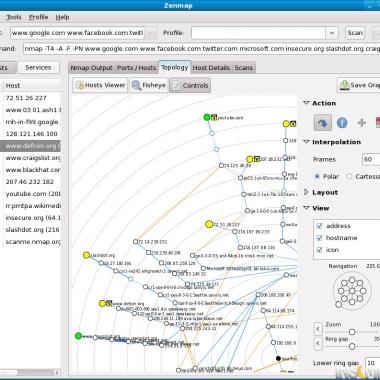The image size is (380, 380).
Task: Click the Profile combo box field
Action: [258, 33]
